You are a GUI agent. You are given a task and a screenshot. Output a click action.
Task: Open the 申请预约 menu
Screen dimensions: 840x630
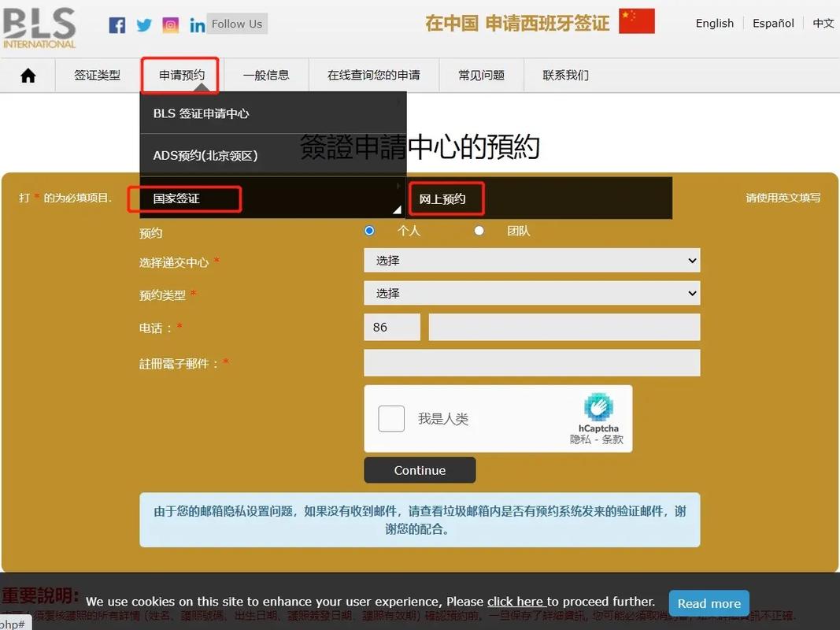point(182,75)
